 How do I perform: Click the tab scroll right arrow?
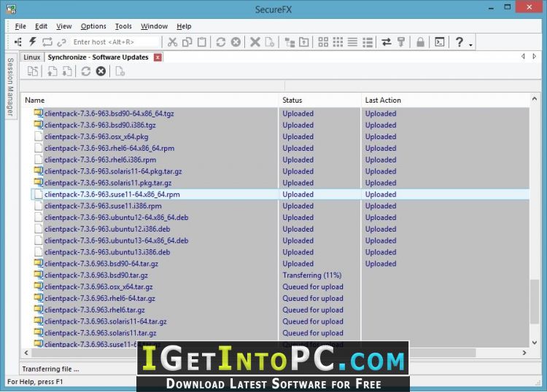(534, 56)
